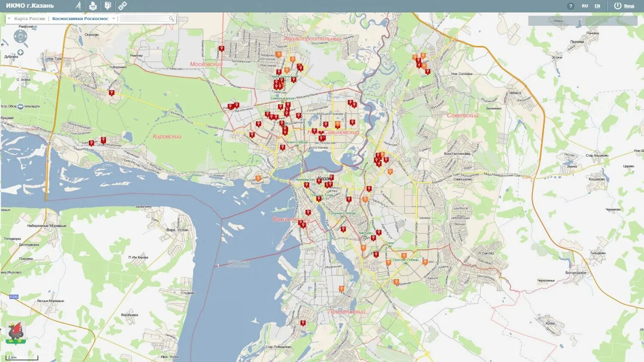Click the power login icon

(x=617, y=6)
